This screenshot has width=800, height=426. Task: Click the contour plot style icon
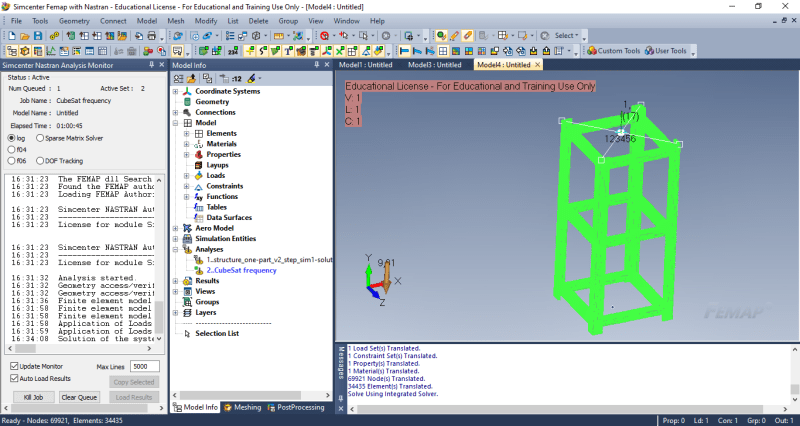pos(456,51)
